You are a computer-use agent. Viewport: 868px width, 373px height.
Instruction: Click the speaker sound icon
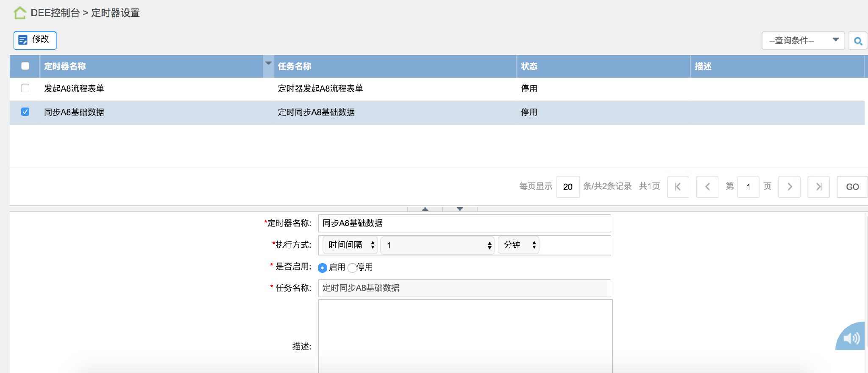click(x=851, y=338)
